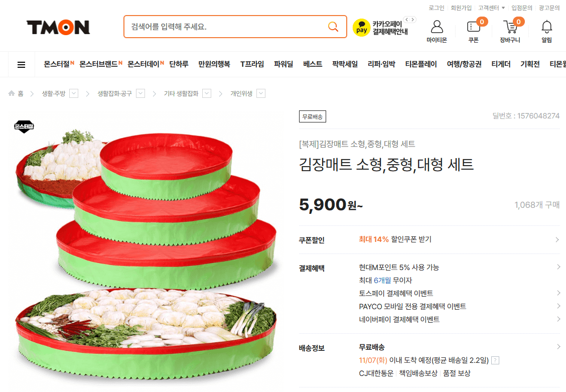566x392 pixels.
Task: Click the Kakao Pay banner next arrow
Action: pyautogui.click(x=412, y=20)
